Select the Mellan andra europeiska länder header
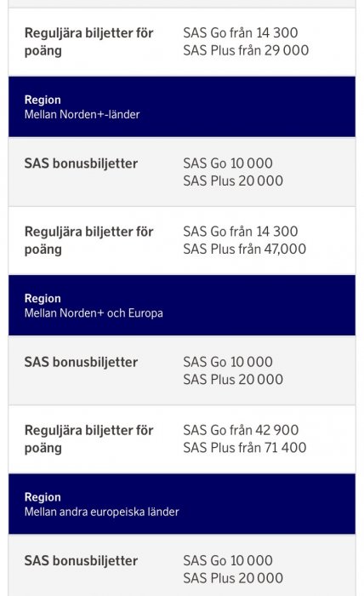The image size is (364, 596). pos(182,504)
